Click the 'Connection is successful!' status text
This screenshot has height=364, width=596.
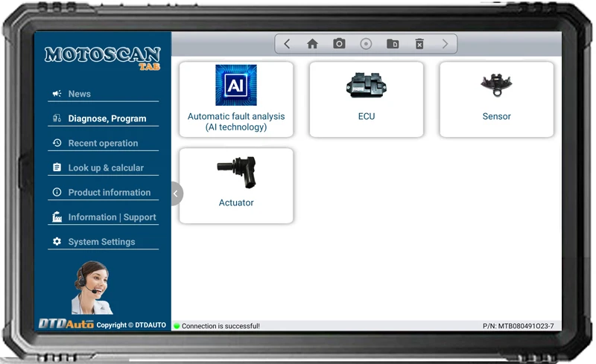[221, 326]
